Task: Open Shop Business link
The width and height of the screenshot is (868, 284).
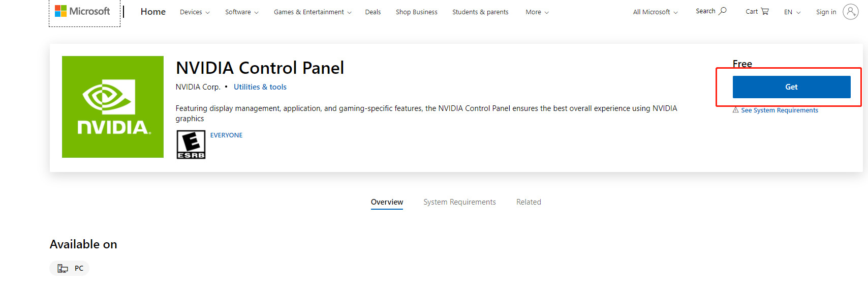Action: pos(417,12)
